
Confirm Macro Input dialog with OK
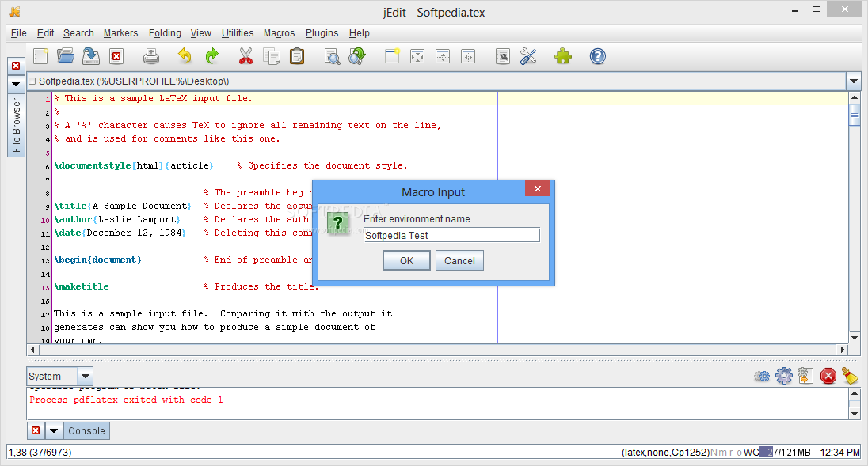[406, 260]
